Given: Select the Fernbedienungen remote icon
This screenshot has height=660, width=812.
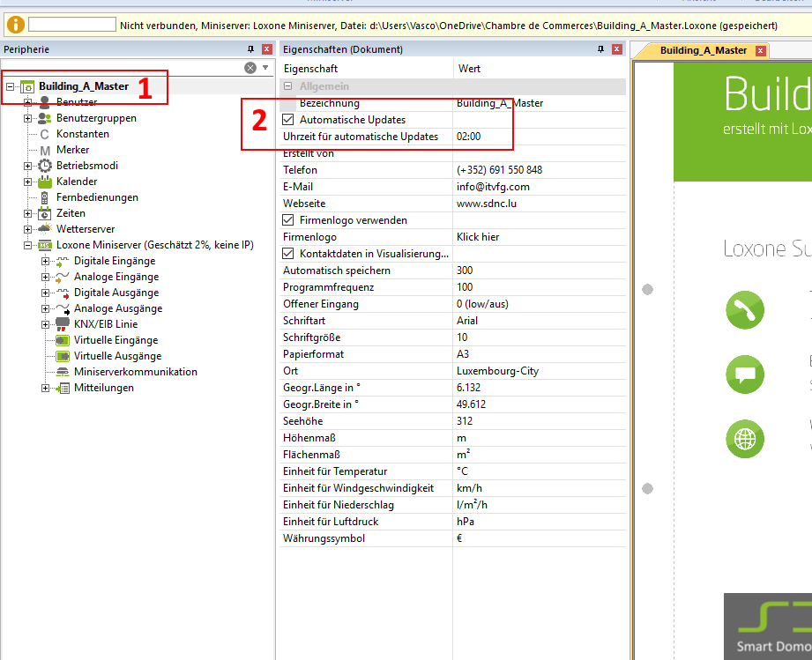Looking at the screenshot, I should (45, 197).
